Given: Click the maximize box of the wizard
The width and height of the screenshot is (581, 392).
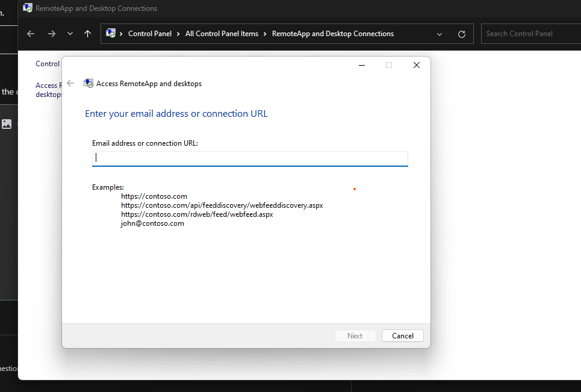Looking at the screenshot, I should [389, 65].
